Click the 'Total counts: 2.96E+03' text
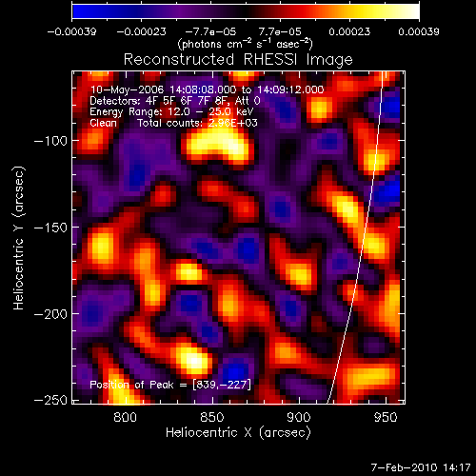 197,123
